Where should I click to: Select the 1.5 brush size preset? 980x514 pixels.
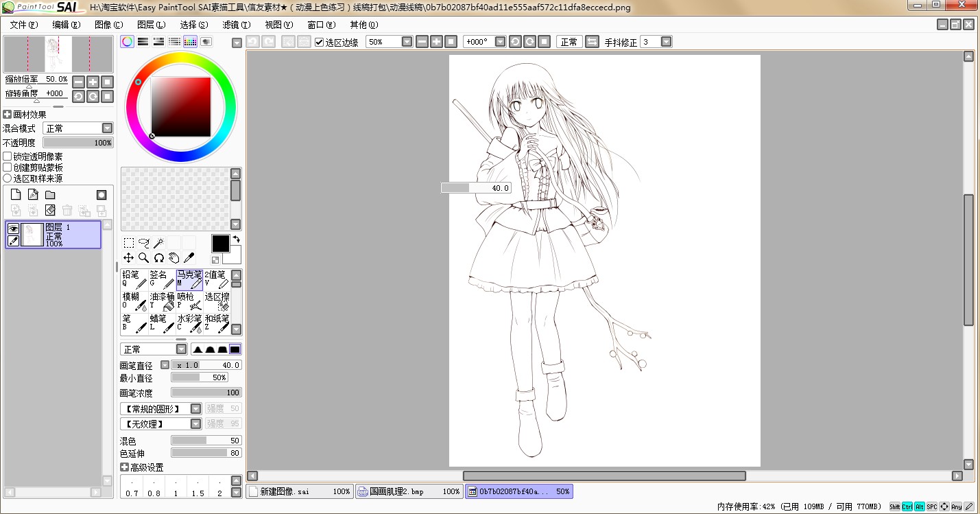[198, 487]
